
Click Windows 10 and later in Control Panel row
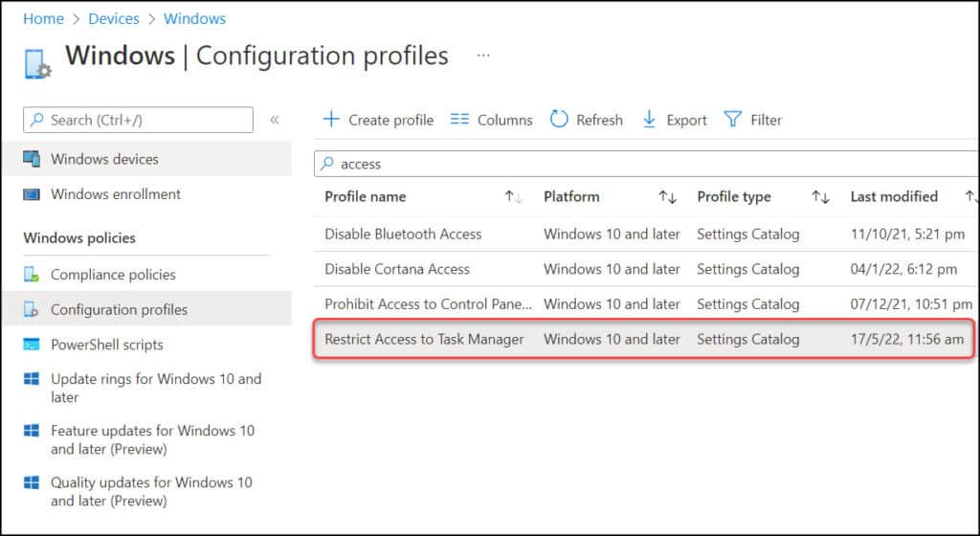click(x=612, y=303)
